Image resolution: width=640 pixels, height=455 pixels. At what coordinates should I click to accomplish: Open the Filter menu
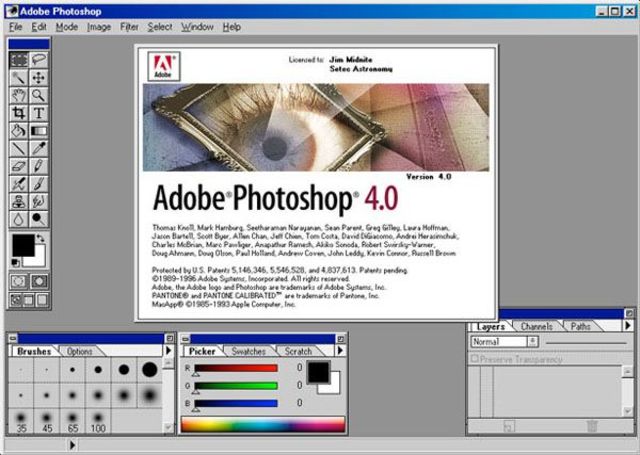click(129, 27)
